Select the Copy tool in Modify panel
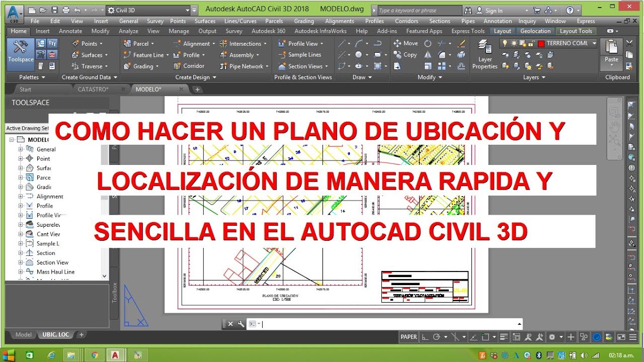Image resolution: width=644 pixels, height=362 pixels. (x=406, y=55)
